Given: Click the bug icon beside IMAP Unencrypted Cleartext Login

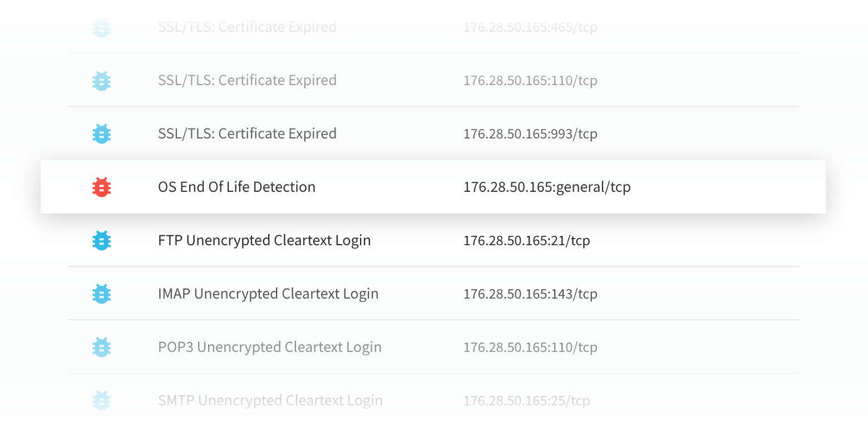Looking at the screenshot, I should click(x=101, y=294).
